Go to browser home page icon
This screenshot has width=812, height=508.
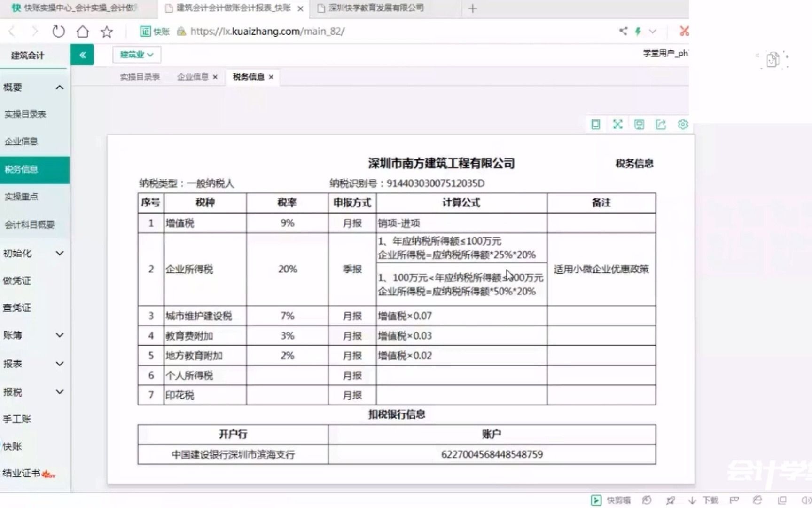[x=83, y=32]
